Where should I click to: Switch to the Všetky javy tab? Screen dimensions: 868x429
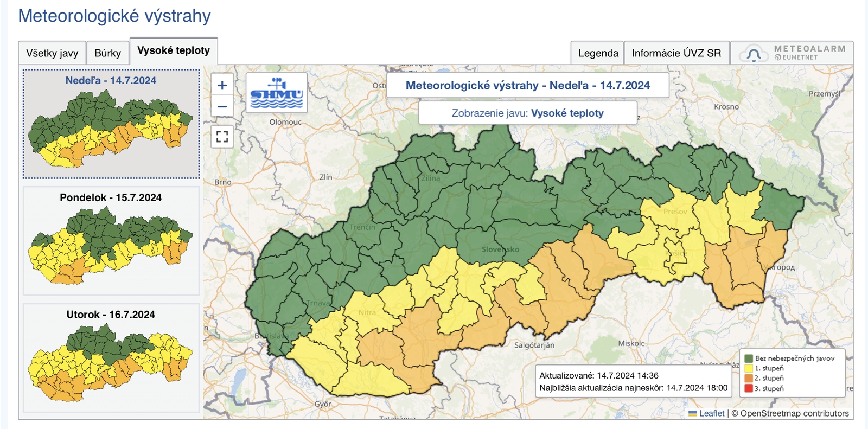[52, 53]
